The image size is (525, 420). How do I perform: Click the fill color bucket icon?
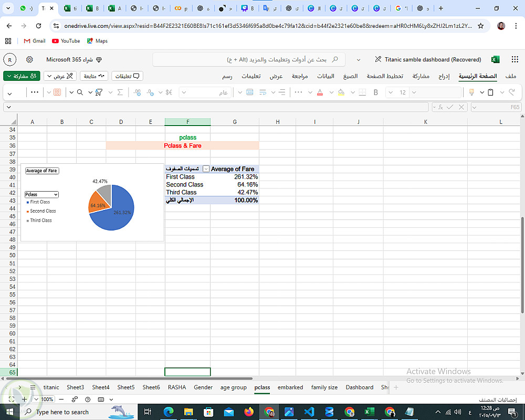(x=341, y=92)
